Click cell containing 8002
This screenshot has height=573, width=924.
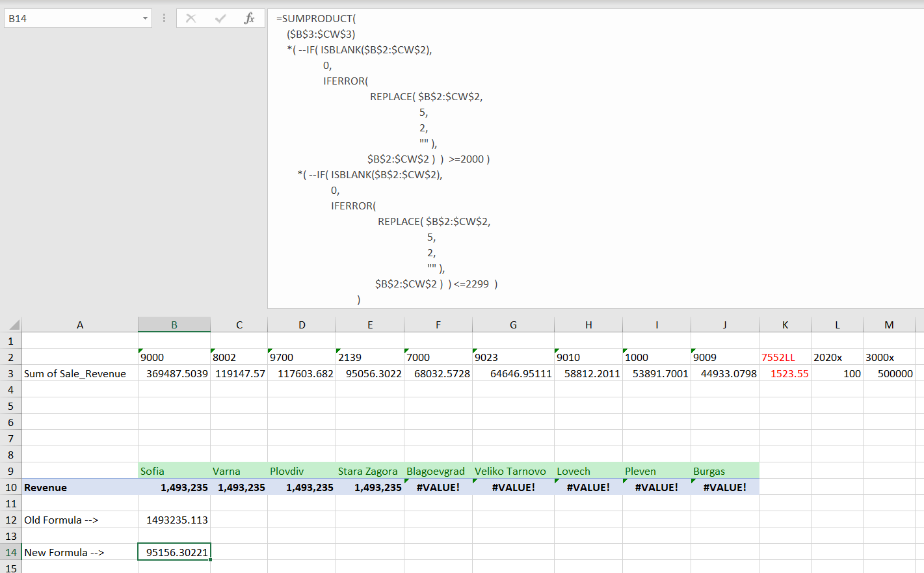pos(239,357)
